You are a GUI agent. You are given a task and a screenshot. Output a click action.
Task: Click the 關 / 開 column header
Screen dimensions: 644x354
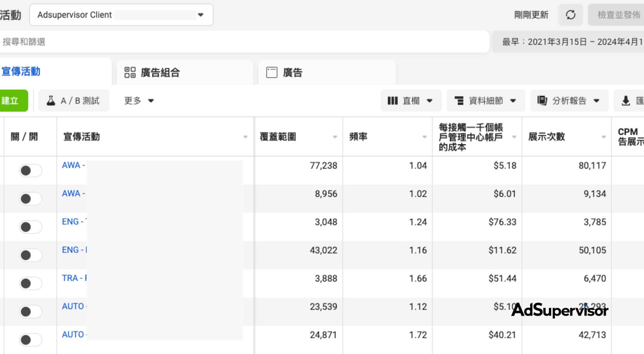coord(24,137)
